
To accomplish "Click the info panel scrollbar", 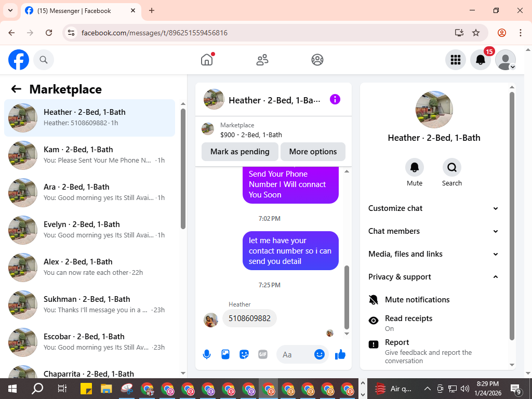I will pos(512,216).
